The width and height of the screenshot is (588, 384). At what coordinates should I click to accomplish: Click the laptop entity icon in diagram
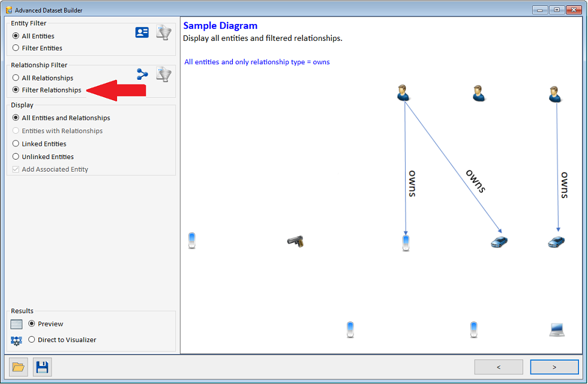[x=557, y=329]
